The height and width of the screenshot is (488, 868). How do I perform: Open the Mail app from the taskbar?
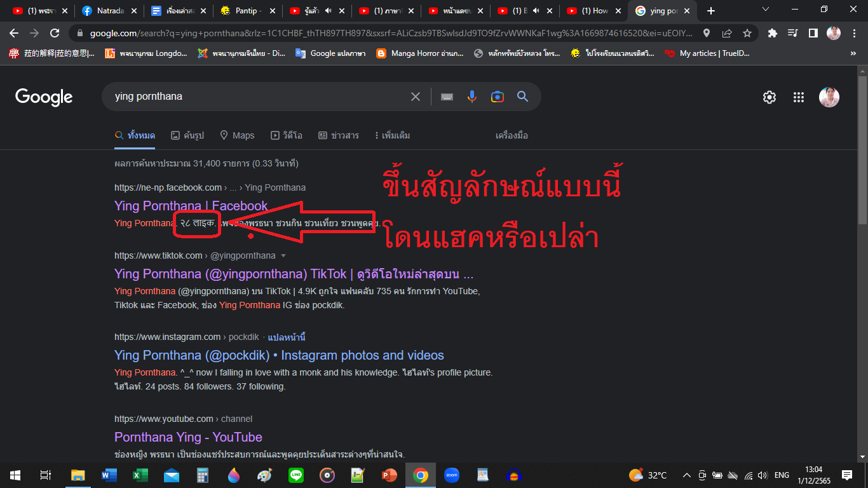(172, 475)
